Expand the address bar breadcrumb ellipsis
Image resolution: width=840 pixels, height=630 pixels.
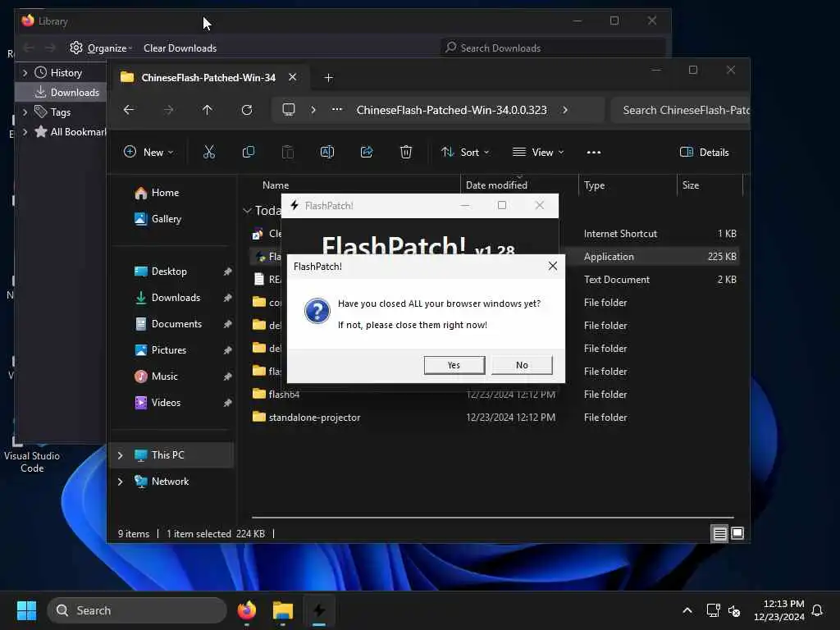[337, 110]
